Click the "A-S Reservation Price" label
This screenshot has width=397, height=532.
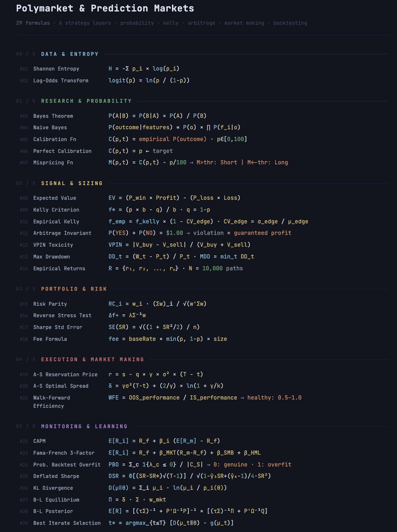(65, 374)
